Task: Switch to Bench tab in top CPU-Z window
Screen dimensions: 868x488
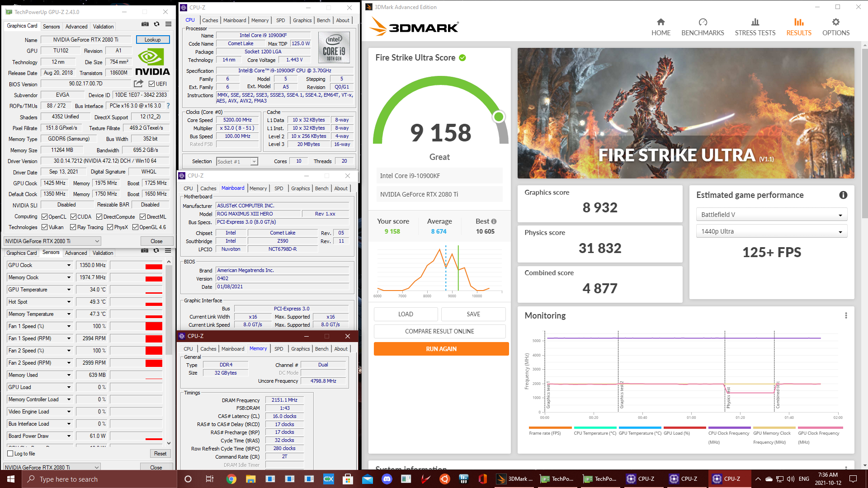Action: click(x=323, y=20)
